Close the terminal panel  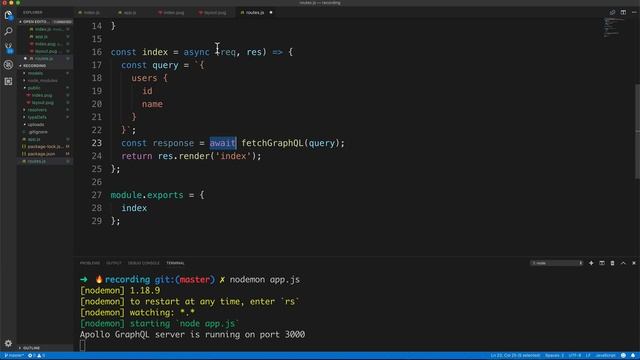[634, 263]
